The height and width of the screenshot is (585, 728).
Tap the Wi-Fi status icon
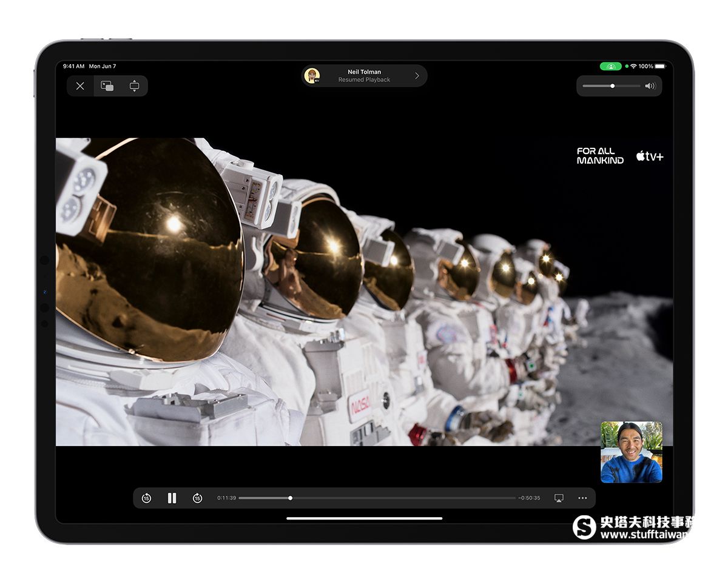point(633,66)
